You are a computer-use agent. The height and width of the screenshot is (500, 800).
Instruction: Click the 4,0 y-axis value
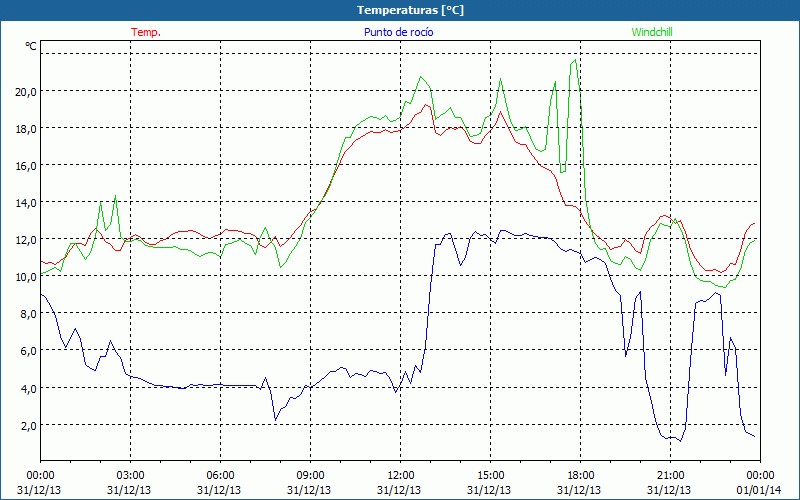click(x=29, y=389)
